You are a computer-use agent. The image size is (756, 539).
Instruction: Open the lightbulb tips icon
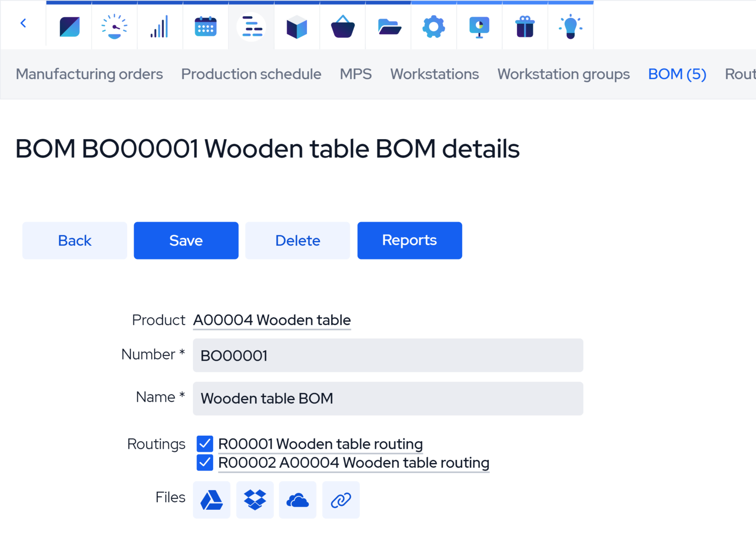570,27
